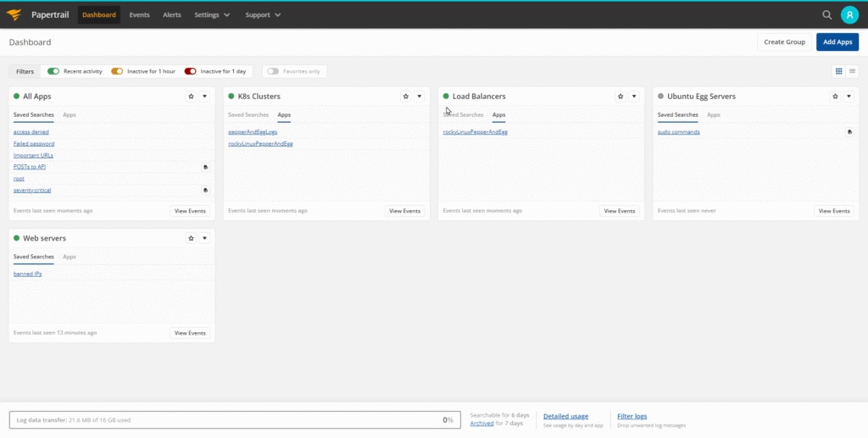Open the Important URLs saved search

pyautogui.click(x=33, y=155)
